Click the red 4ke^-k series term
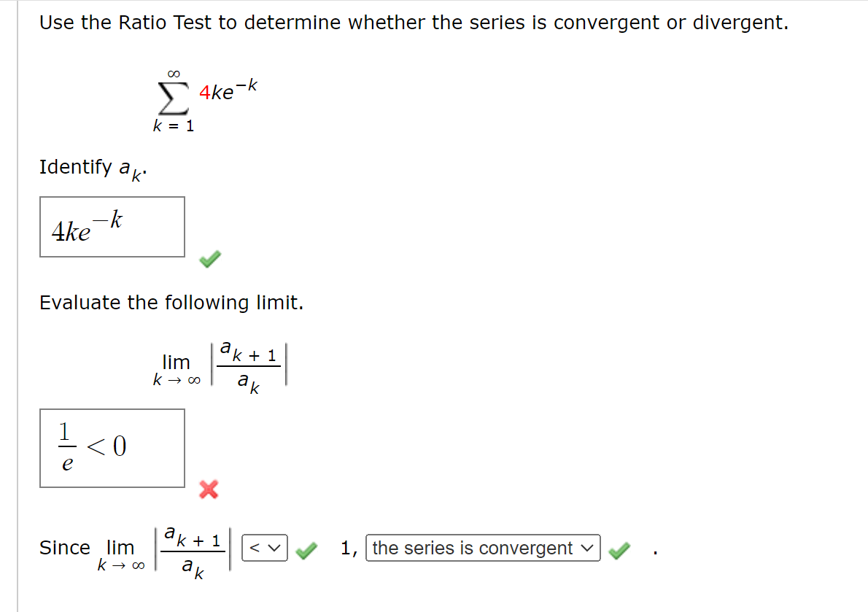 coord(228,91)
